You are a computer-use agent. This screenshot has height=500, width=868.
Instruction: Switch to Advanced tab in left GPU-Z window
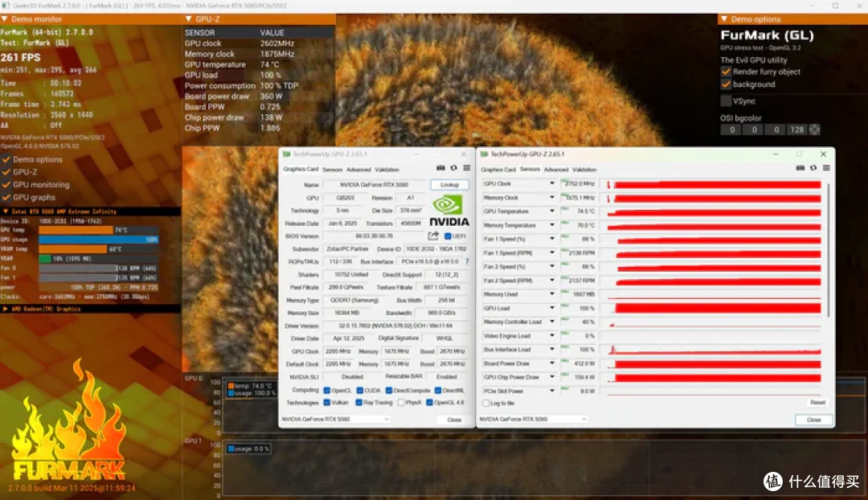point(358,170)
